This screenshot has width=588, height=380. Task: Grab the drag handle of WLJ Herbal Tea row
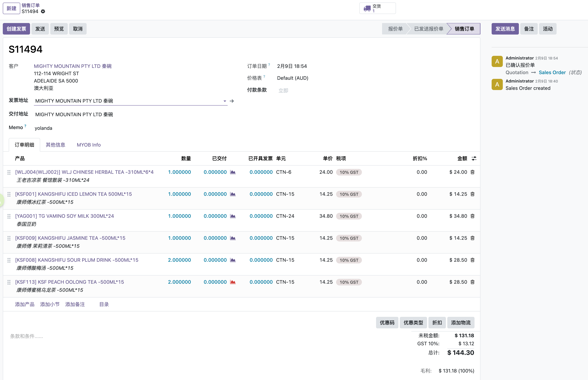[9, 172]
